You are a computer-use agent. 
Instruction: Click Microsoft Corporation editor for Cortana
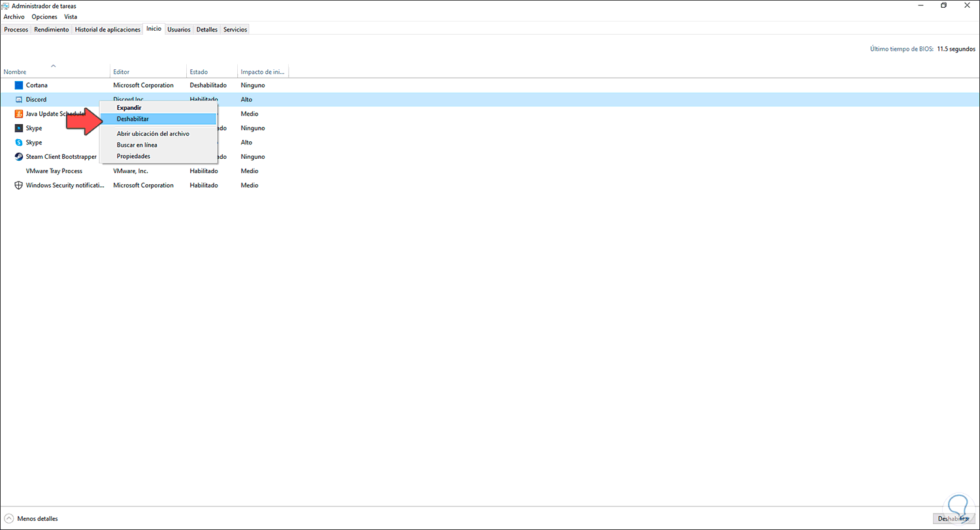pyautogui.click(x=144, y=85)
